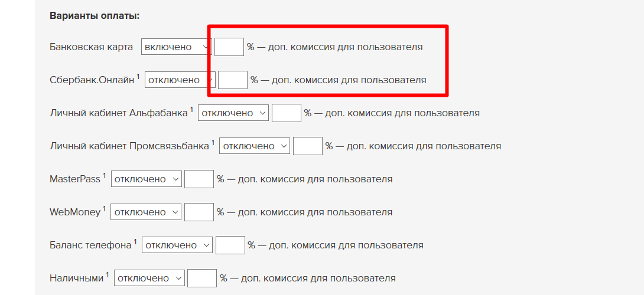Click the Банковская карта commission percent field
644x295 pixels.
click(229, 47)
